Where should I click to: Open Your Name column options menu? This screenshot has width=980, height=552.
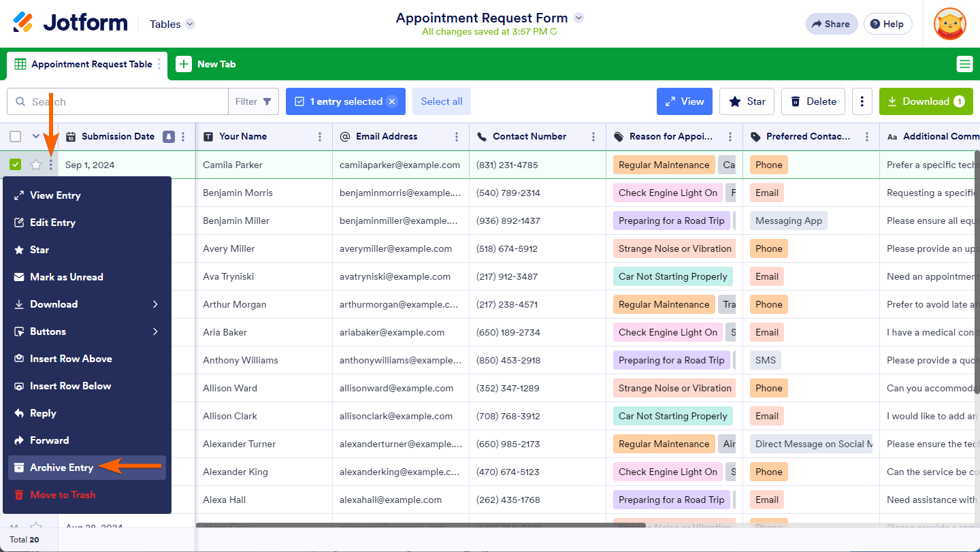[x=320, y=137]
